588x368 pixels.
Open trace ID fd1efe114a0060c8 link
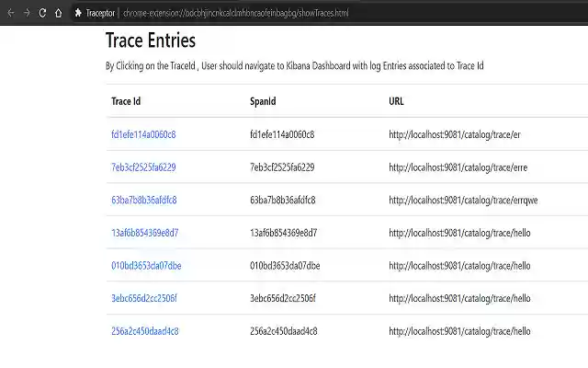coord(143,134)
